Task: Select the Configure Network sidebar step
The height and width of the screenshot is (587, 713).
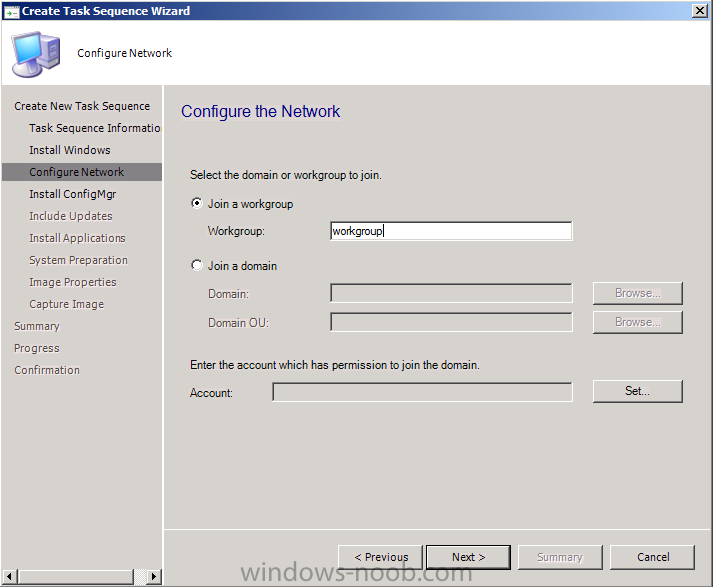Action: 82,172
